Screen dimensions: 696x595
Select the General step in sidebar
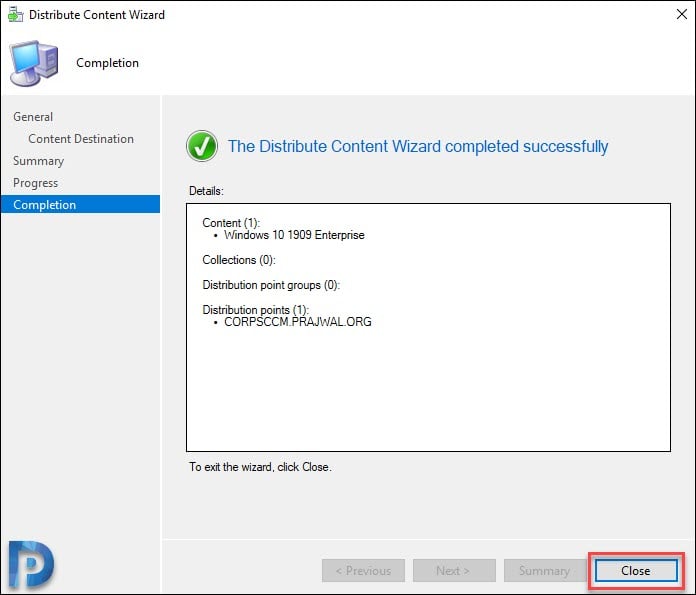pos(33,117)
